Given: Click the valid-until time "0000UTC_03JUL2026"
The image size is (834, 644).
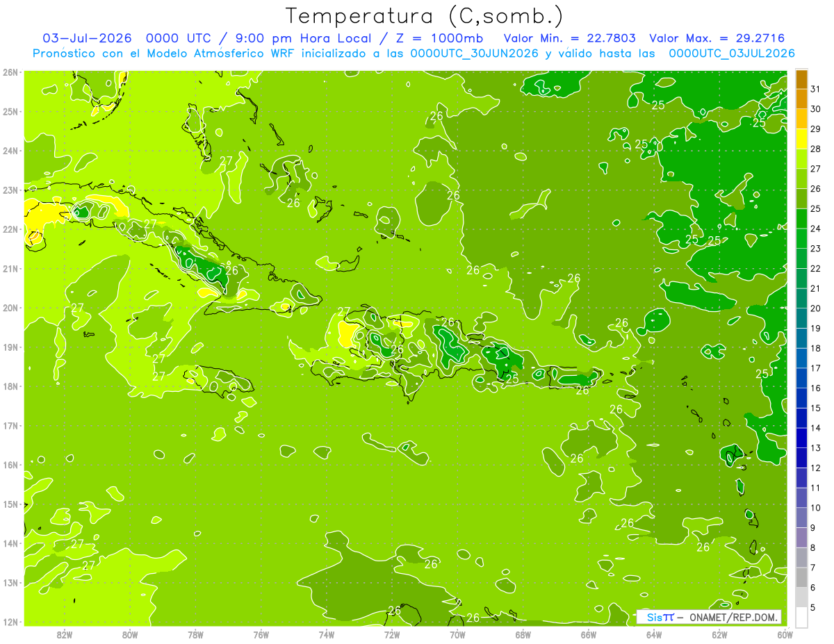Looking at the screenshot, I should (732, 53).
